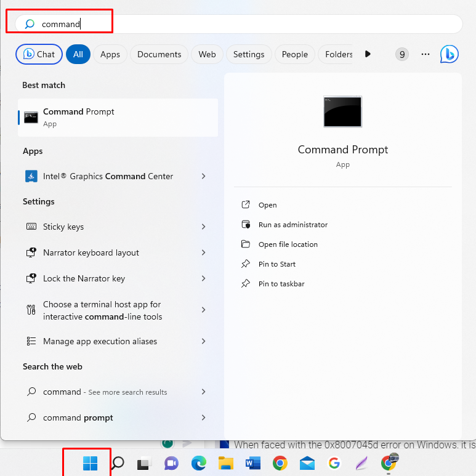Click the Manage app execution aliases icon
This screenshot has width=476, height=476.
coord(31,341)
